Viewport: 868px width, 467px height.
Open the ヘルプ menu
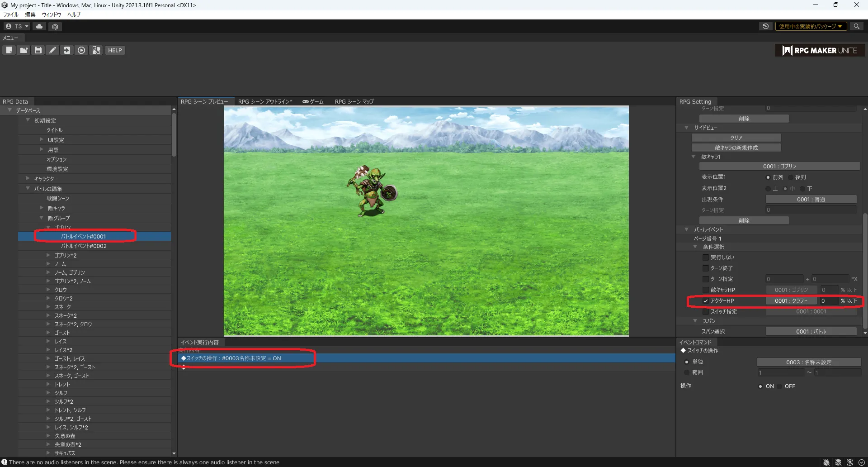(x=74, y=14)
